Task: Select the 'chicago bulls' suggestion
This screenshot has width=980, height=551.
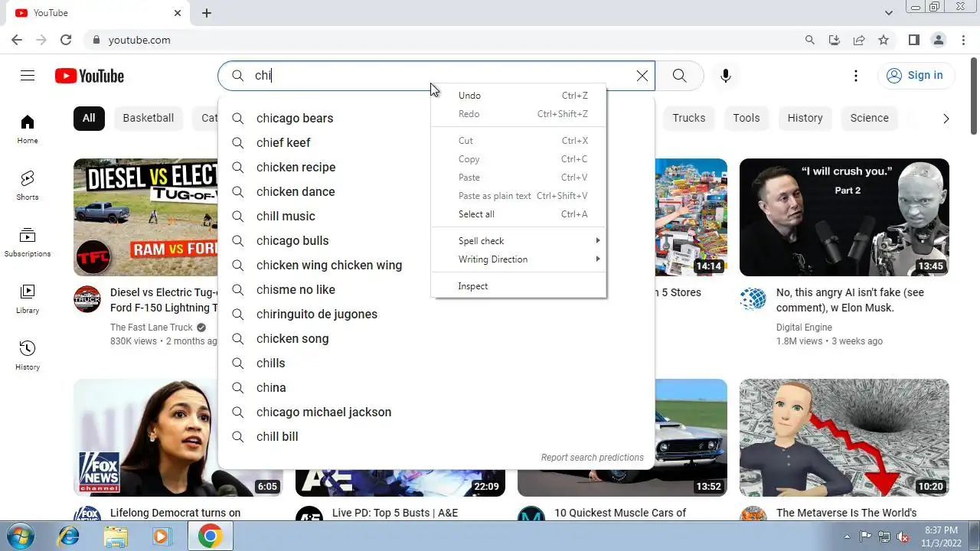Action: pyautogui.click(x=436, y=240)
